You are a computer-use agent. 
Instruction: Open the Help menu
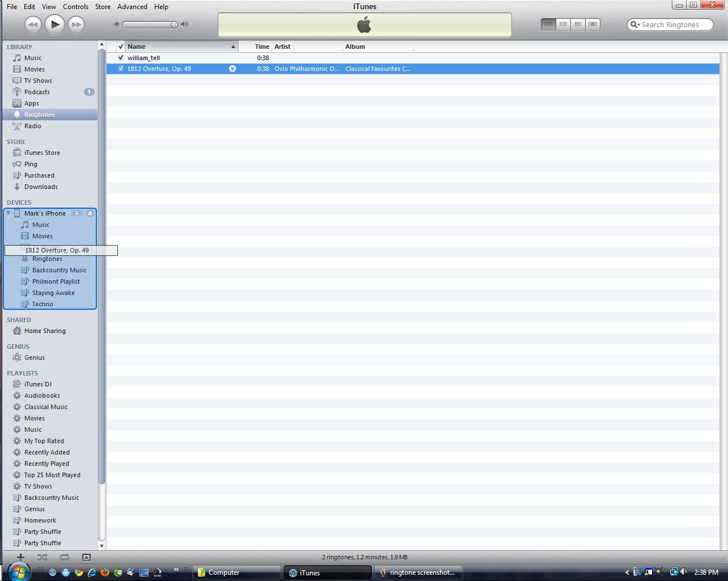pyautogui.click(x=161, y=7)
